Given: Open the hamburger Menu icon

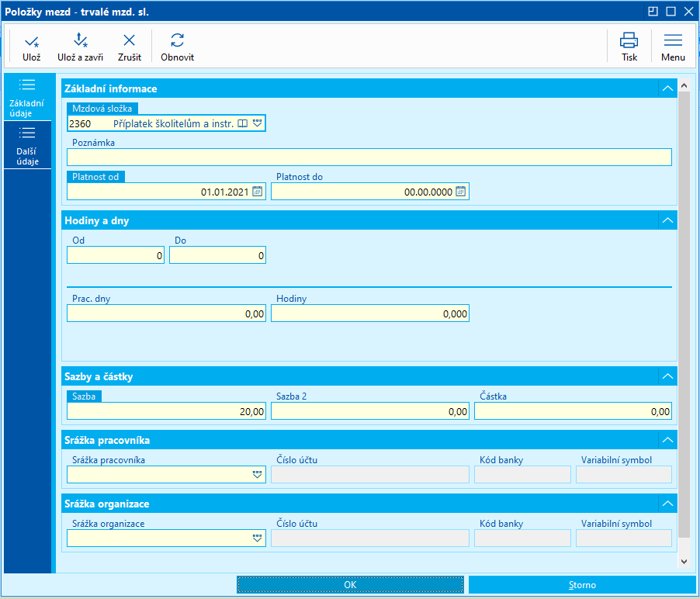Looking at the screenshot, I should click(673, 42).
